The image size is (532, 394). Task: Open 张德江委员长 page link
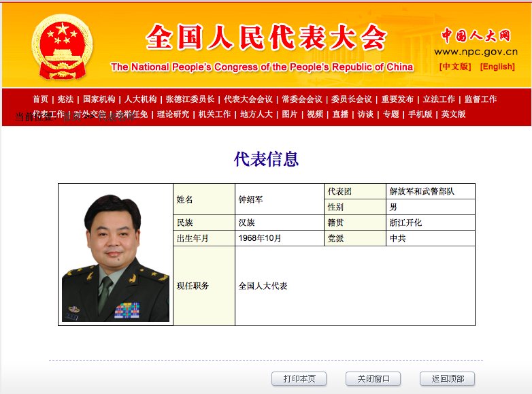(x=190, y=99)
